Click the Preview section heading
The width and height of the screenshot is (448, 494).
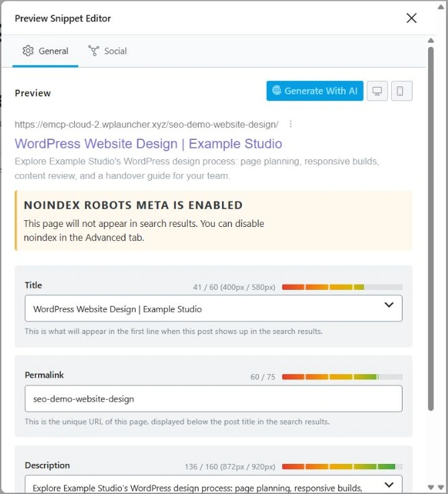(33, 93)
